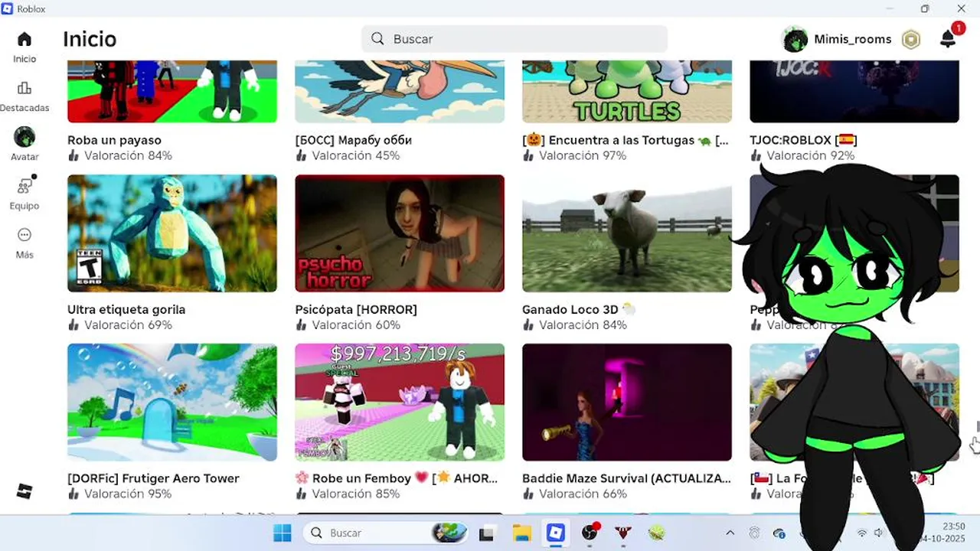Viewport: 980px width, 551px height.
Task: Click the Roba un payaso title
Action: click(114, 141)
